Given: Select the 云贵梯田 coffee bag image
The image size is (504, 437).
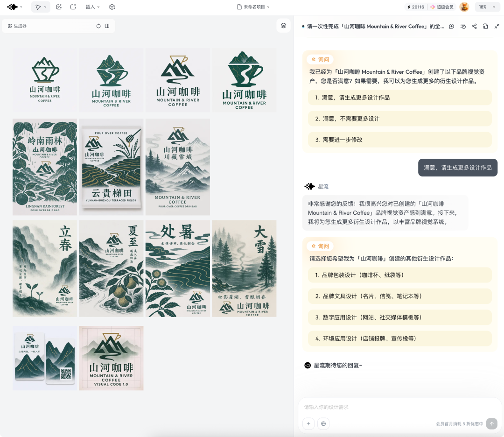Looking at the screenshot, I should click(x=111, y=167).
